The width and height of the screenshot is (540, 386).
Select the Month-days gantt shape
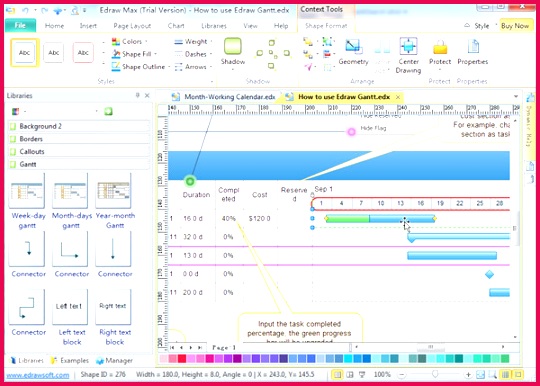click(x=71, y=201)
